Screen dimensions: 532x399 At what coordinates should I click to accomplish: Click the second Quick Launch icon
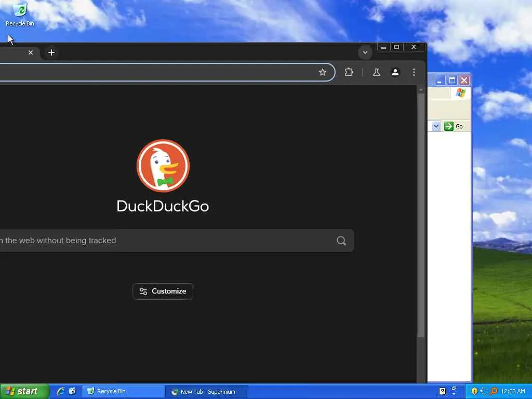[72, 391]
